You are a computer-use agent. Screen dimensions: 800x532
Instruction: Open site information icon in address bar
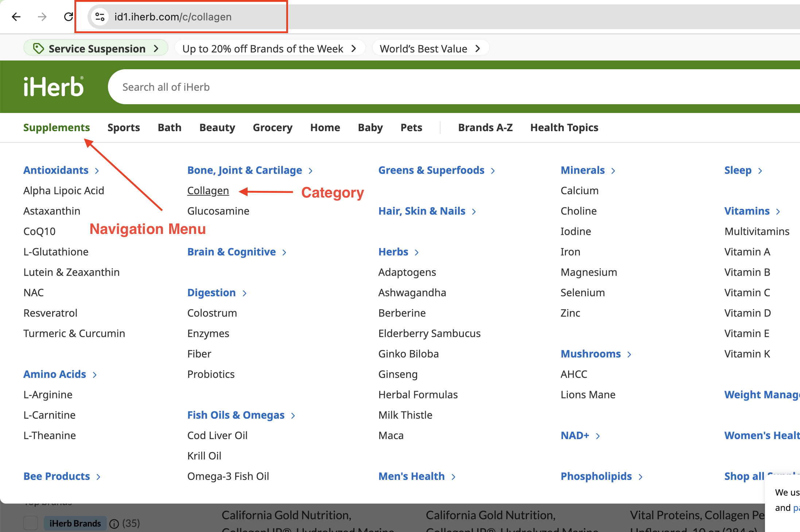[x=100, y=17]
